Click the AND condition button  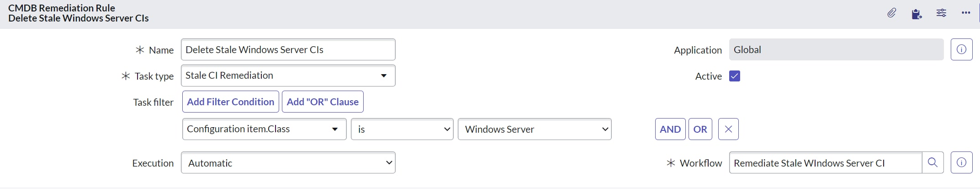pyautogui.click(x=670, y=129)
